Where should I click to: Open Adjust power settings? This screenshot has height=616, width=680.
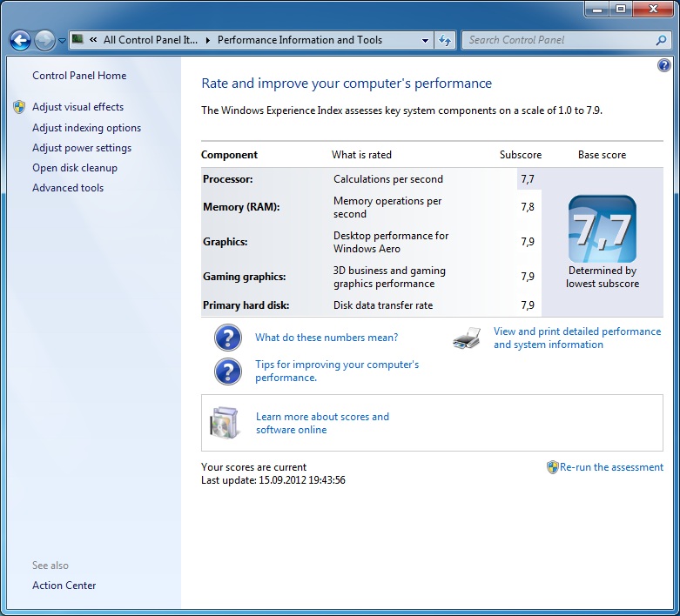[82, 148]
